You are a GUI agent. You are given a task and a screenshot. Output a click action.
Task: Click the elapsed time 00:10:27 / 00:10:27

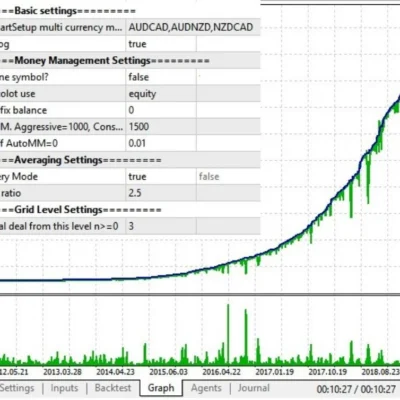pyautogui.click(x=356, y=389)
